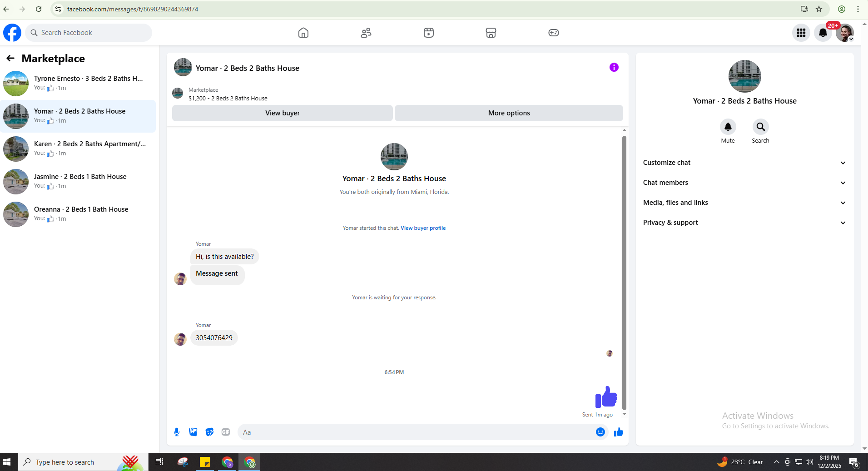The height and width of the screenshot is (471, 868).
Task: Click the volume icon in system tray
Action: pyautogui.click(x=809, y=462)
